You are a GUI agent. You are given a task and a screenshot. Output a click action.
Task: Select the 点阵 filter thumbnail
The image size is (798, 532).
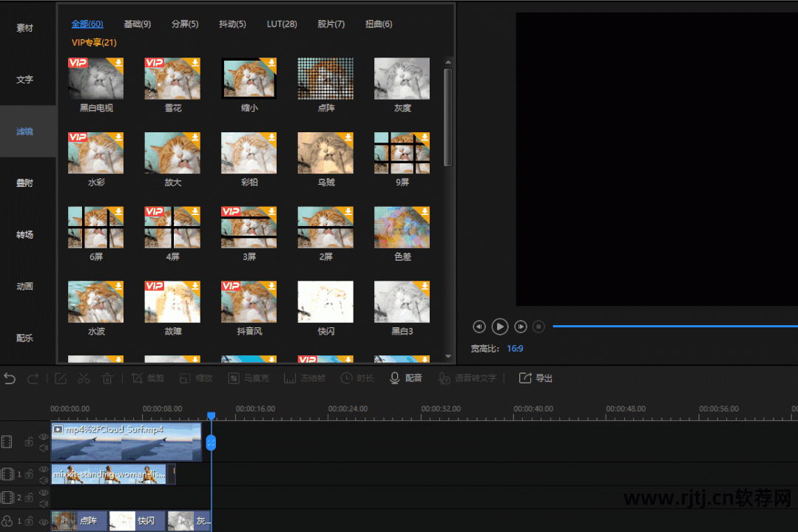325,78
